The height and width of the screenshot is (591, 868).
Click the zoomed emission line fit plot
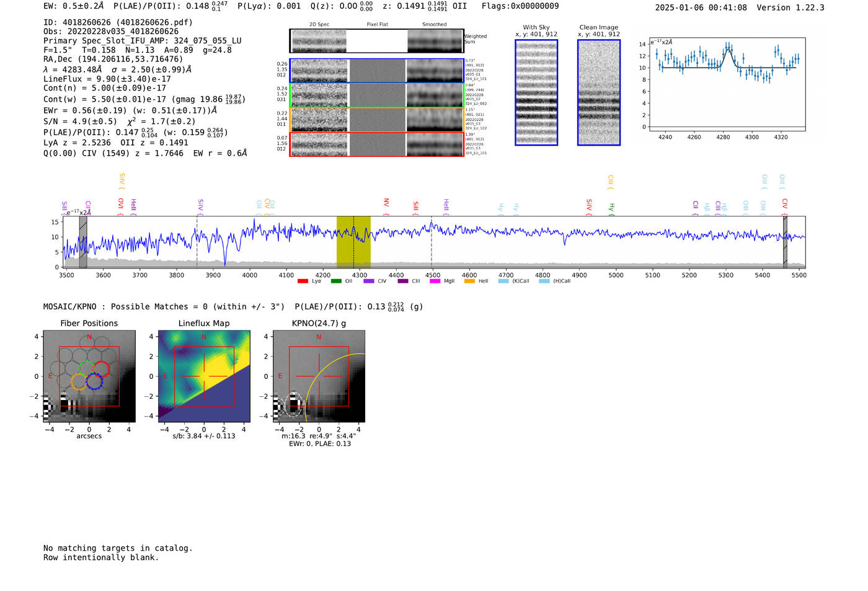point(727,84)
